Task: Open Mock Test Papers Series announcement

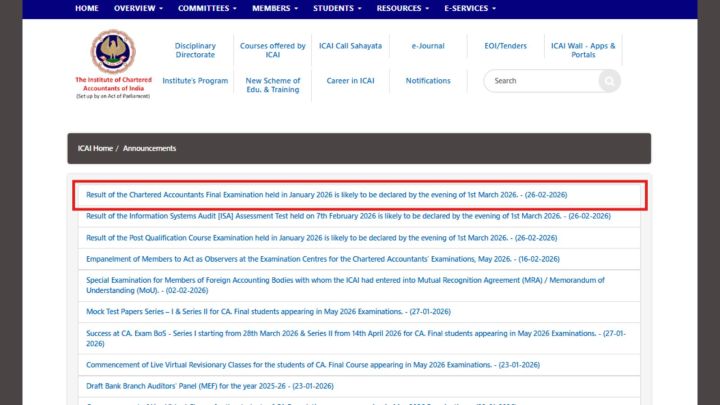Action: coord(268,311)
